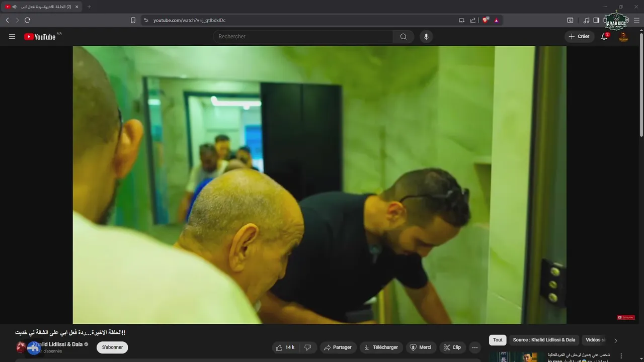Create a clip with the Clip button
644x362 pixels.
(452, 347)
